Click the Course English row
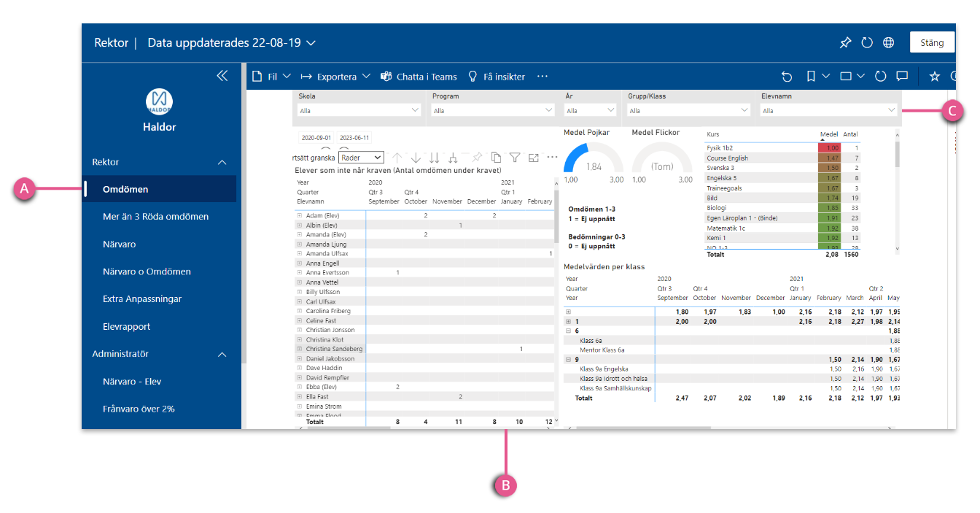Viewport: 980px width, 513px height. pyautogui.click(x=783, y=158)
